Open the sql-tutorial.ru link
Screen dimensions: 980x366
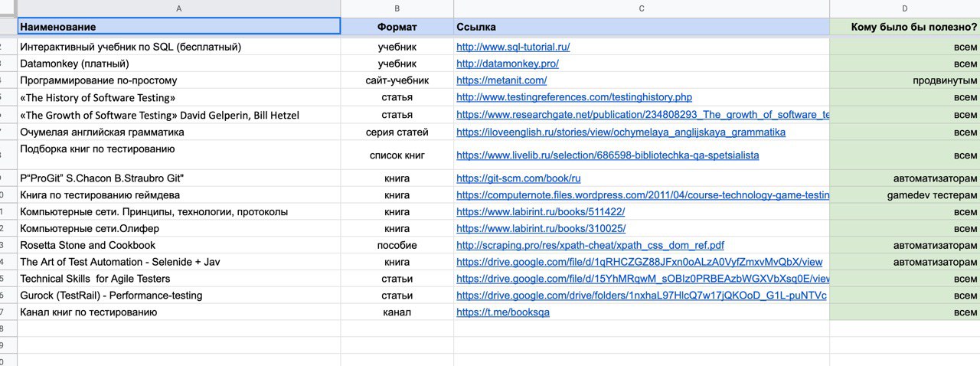513,47
